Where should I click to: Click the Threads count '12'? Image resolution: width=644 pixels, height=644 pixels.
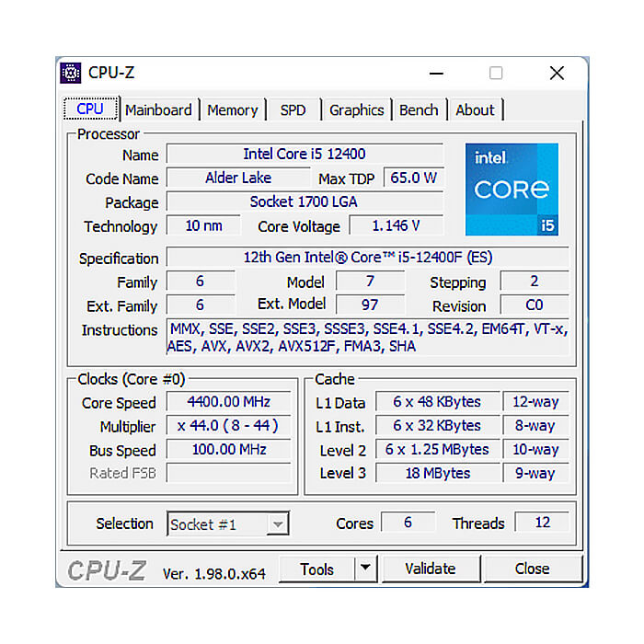[542, 523]
